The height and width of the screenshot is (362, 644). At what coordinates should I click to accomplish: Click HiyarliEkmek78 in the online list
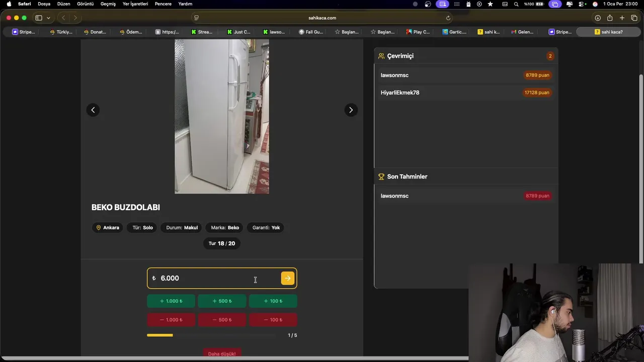(x=400, y=93)
